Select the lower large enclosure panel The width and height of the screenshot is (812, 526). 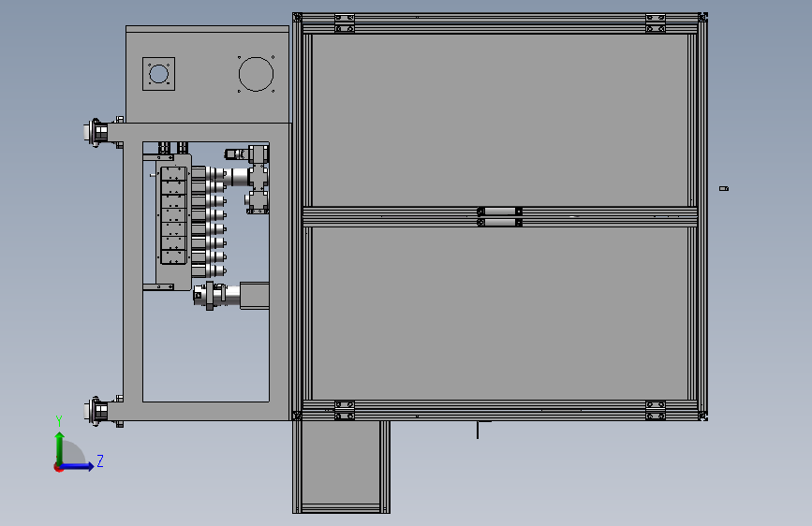[x=500, y=314]
